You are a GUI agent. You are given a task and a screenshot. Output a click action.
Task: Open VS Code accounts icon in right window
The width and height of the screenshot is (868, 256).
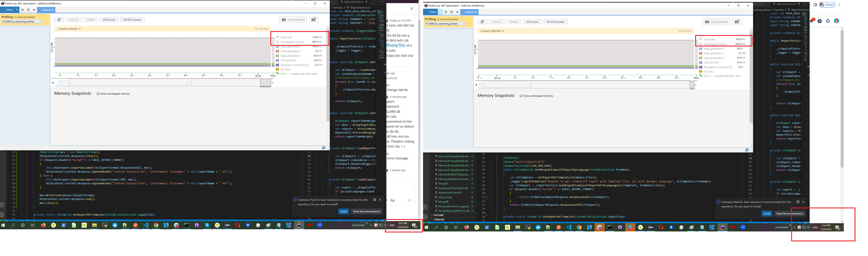pos(425,207)
